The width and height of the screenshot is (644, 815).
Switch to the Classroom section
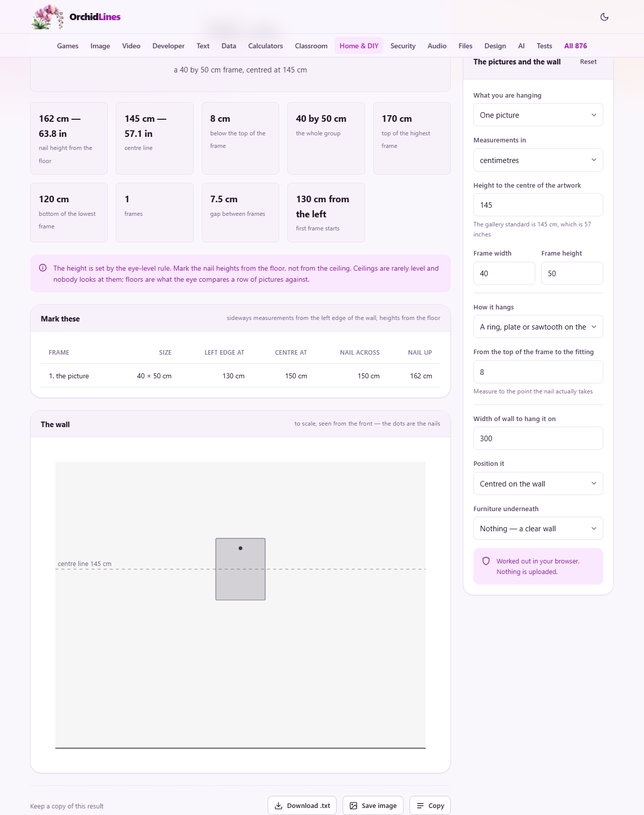click(311, 46)
